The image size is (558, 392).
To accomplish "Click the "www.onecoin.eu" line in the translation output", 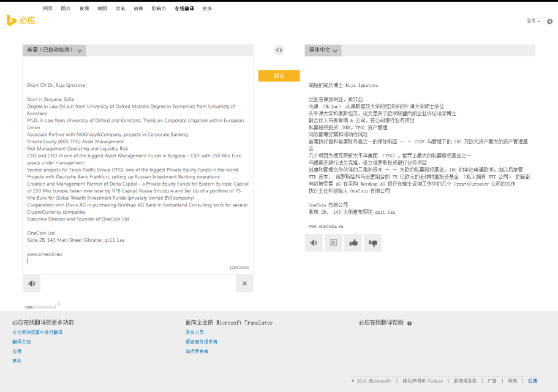I will point(326,226).
